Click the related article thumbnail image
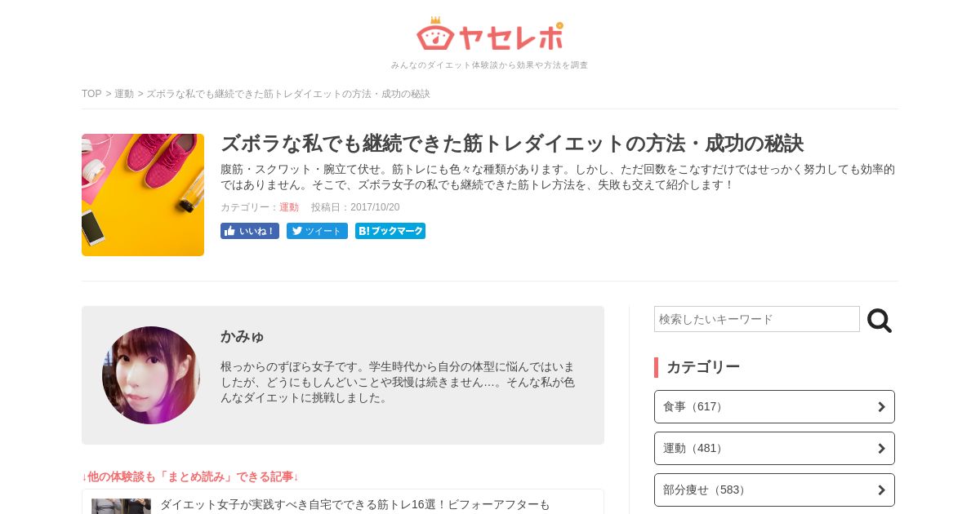 point(121,506)
